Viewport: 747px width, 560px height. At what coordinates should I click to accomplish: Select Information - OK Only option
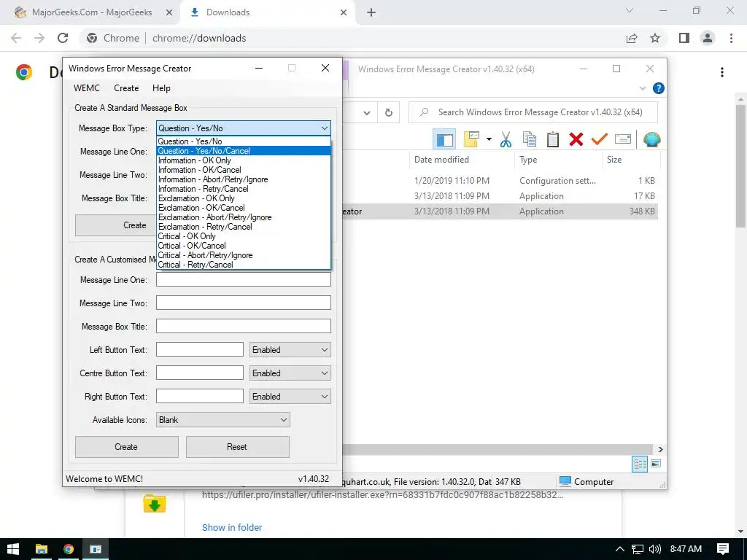pyautogui.click(x=244, y=160)
